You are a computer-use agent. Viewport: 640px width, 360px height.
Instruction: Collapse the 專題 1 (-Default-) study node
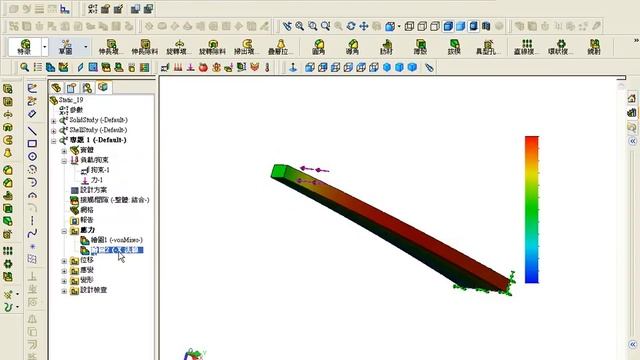(53, 141)
